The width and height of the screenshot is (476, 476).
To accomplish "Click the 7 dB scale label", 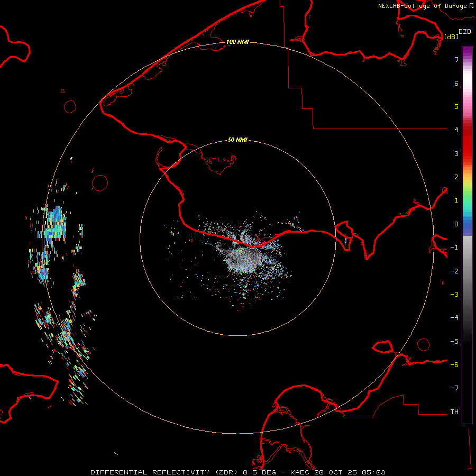I will point(456,59).
